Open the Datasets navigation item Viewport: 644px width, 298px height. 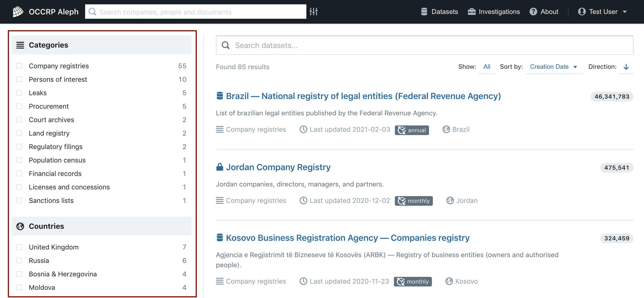[x=439, y=12]
